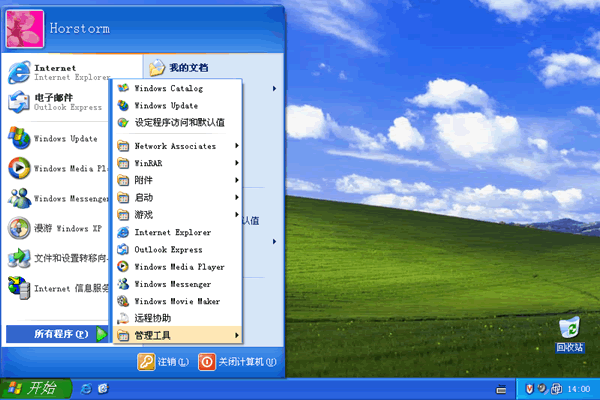This screenshot has height=400, width=600.
Task: Open 我的文档 folder
Action: point(179,68)
